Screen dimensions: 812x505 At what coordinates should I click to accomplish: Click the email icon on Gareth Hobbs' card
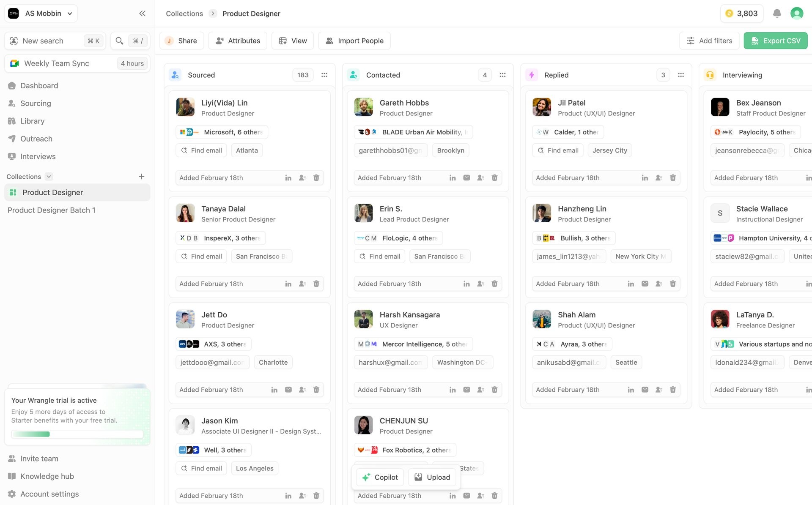tap(466, 178)
